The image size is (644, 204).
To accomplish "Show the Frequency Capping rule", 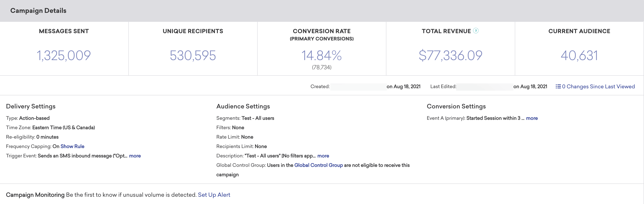I will tap(72, 146).
